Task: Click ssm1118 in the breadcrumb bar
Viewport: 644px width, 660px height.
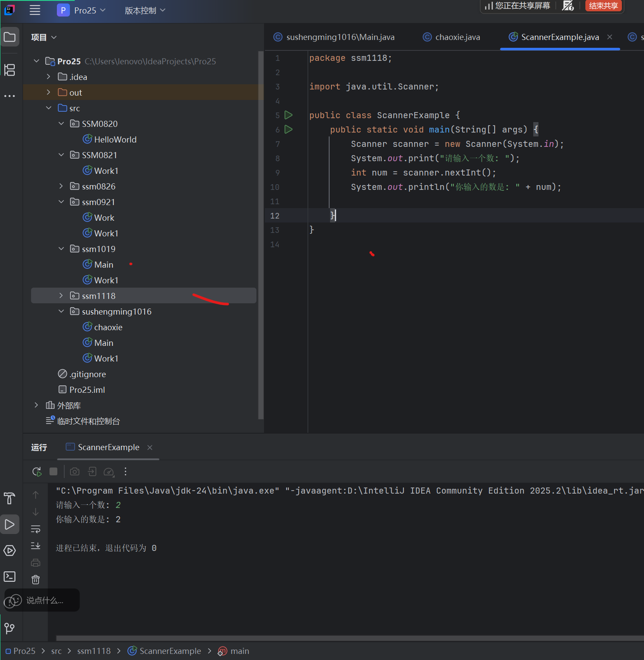Action: click(94, 651)
